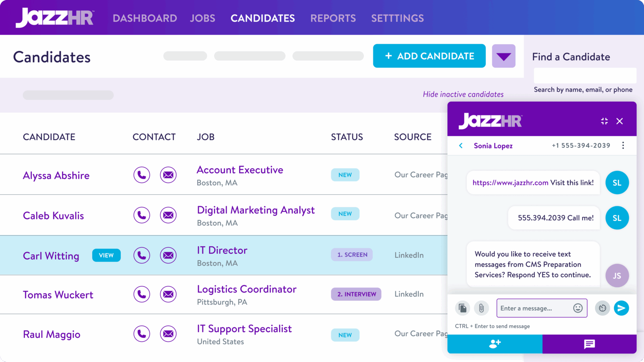Switch to the add-contact tab in the chat widget
This screenshot has width=644, height=362.
coord(495,344)
